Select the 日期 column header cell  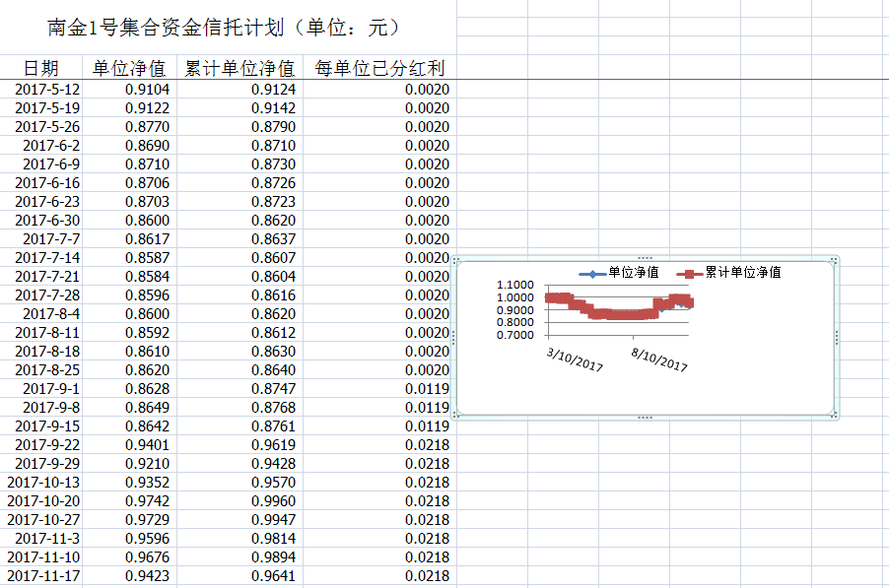point(41,68)
